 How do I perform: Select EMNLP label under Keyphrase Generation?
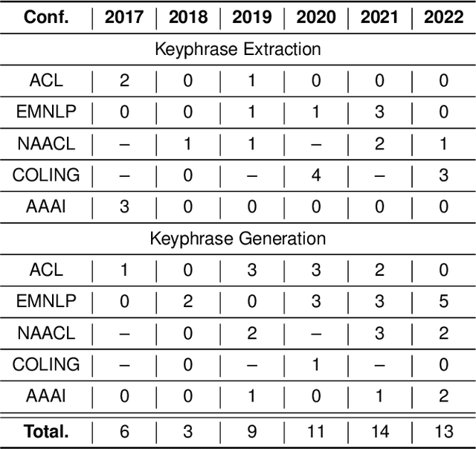46,301
